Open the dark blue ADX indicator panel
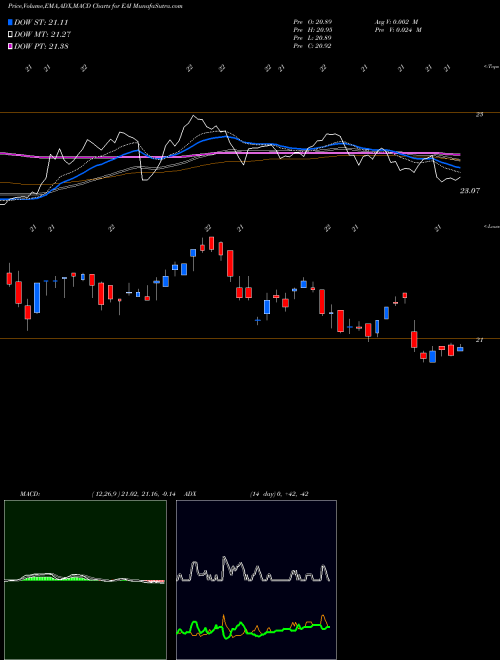This screenshot has width=500, height=660. pos(256,580)
